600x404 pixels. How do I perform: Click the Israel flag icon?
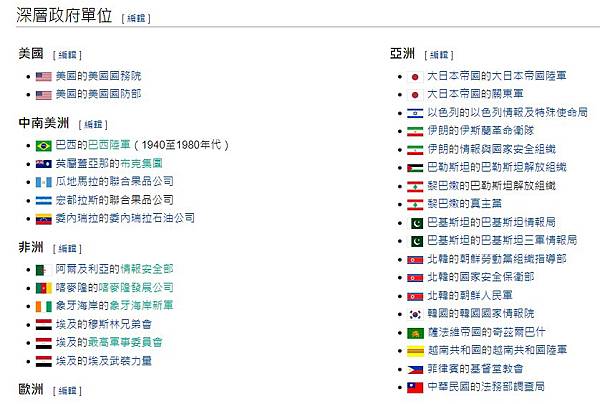tap(415, 113)
